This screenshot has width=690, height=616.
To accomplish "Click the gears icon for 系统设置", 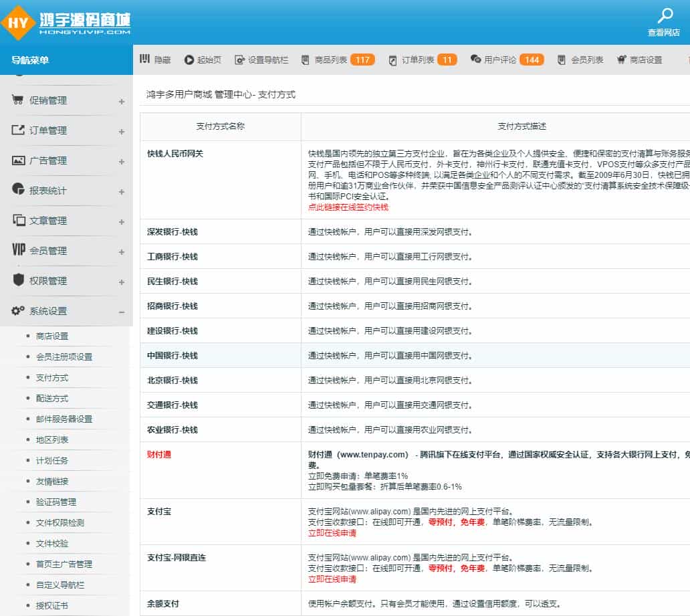I will pos(18,310).
